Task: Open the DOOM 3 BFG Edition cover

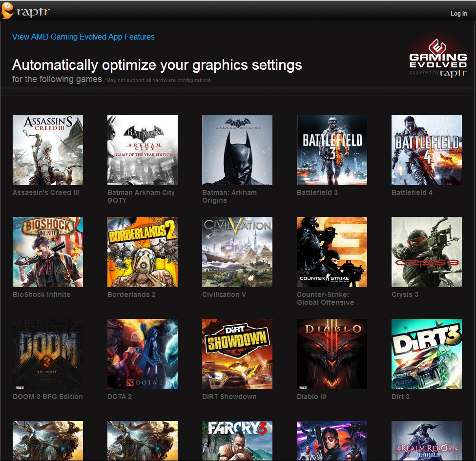Action: click(48, 354)
